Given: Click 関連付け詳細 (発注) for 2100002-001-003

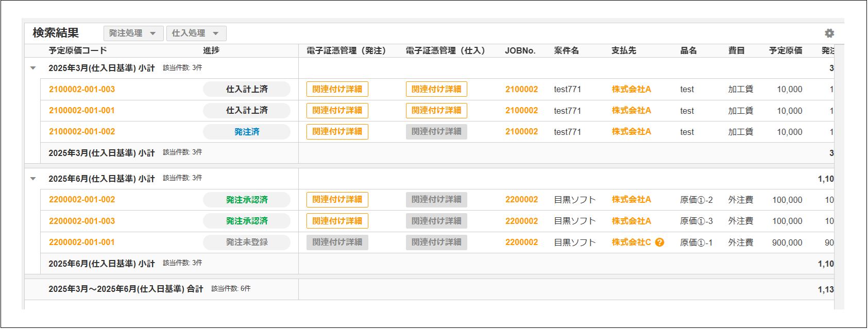Looking at the screenshot, I should (337, 90).
